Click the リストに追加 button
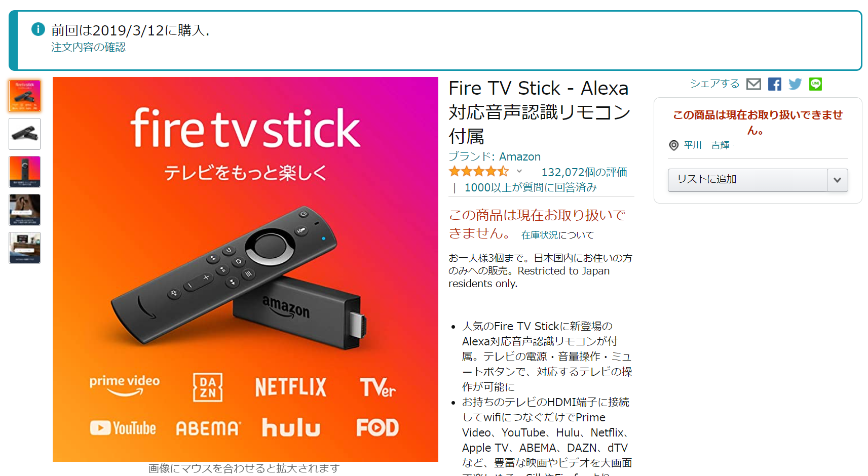868x476 pixels. pyautogui.click(x=747, y=180)
